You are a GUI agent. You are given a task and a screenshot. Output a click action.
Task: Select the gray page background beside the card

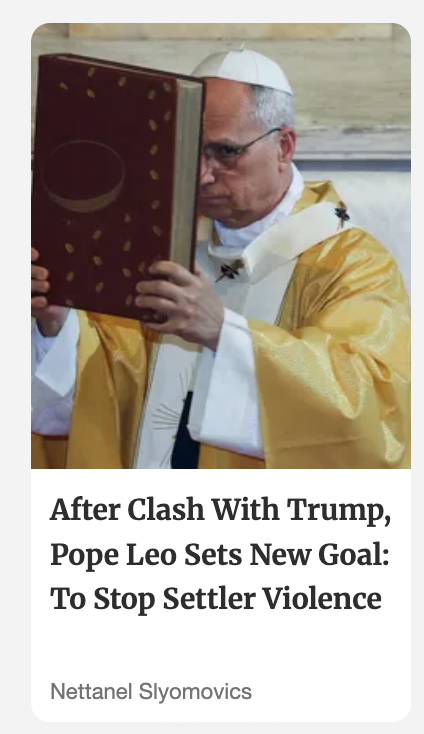click(x=15, y=367)
